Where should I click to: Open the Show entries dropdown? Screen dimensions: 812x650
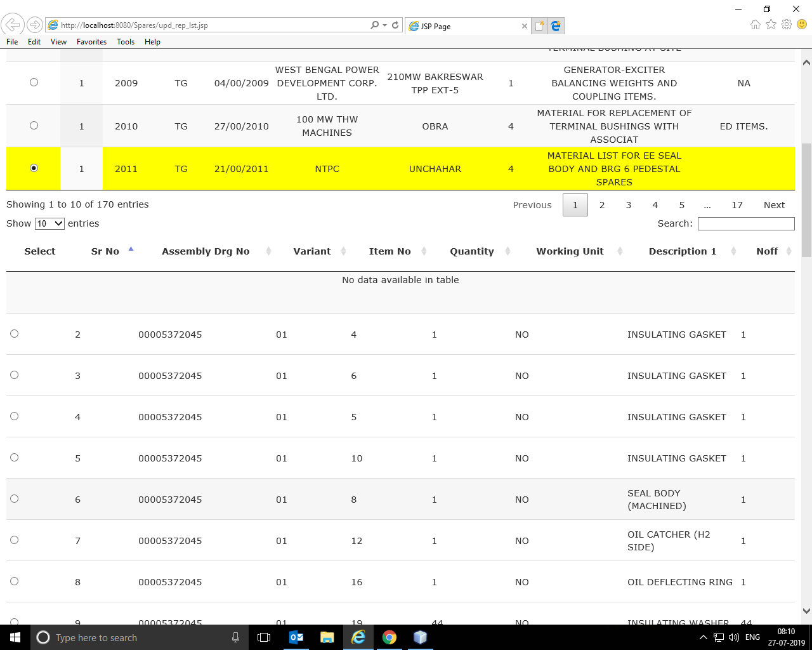[50, 223]
